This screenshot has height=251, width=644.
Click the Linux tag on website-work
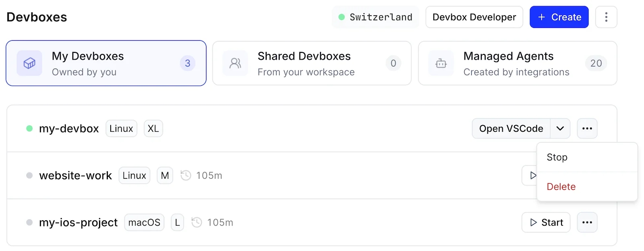(134, 175)
